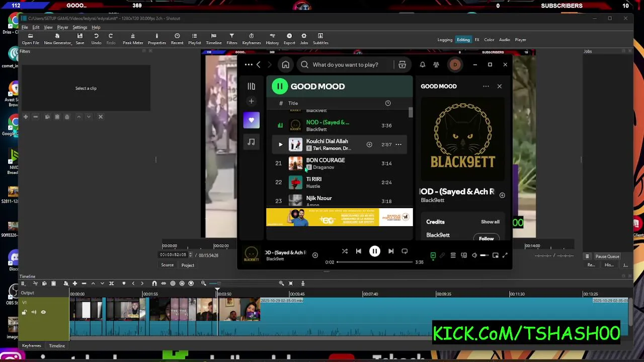Select the BON COURAGE track row
This screenshot has width=644, height=362.
[340, 163]
